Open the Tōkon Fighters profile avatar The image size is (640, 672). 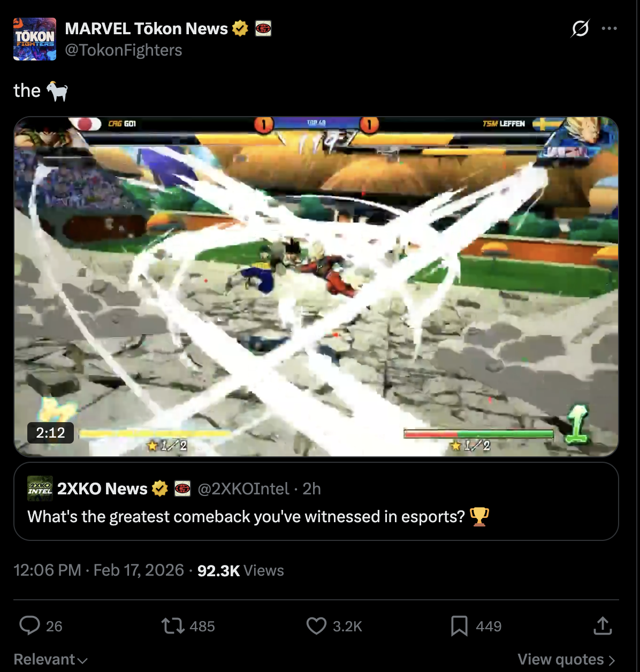click(35, 39)
